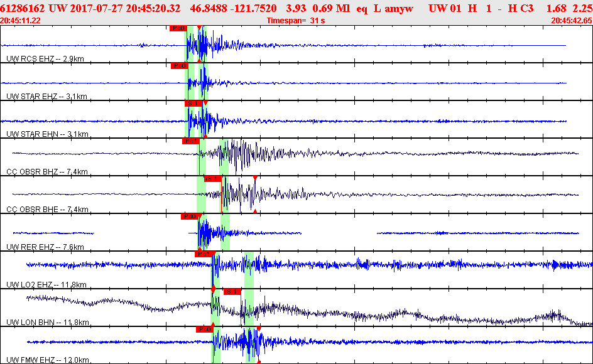Click the red triangle marker atop STAR EHN trace
Viewport: 593px width, 364px height.
tap(205, 103)
